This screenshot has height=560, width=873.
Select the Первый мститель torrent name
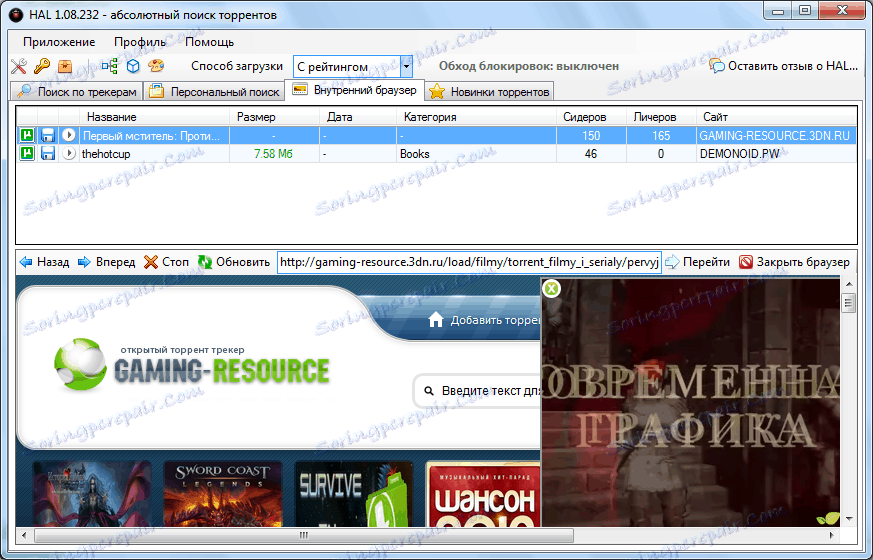(x=151, y=136)
